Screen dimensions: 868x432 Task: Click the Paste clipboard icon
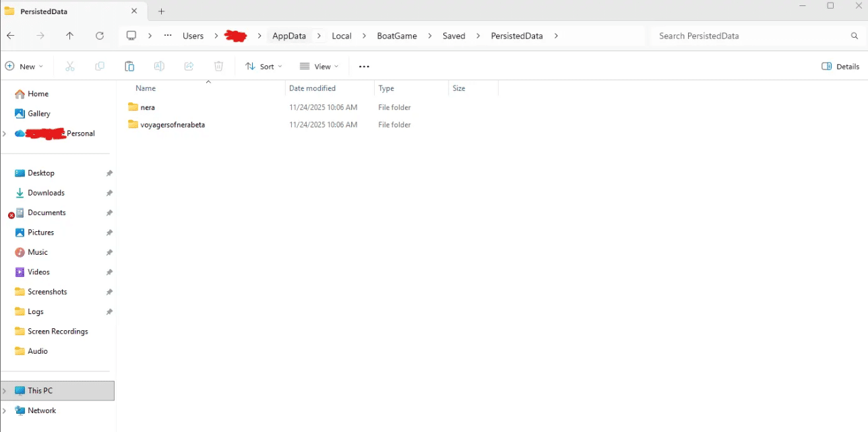point(129,66)
